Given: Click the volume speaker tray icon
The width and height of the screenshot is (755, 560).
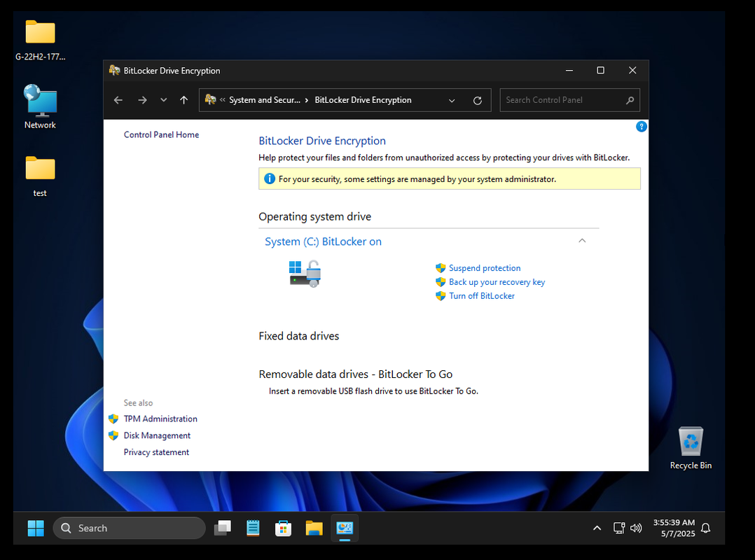Looking at the screenshot, I should [636, 528].
